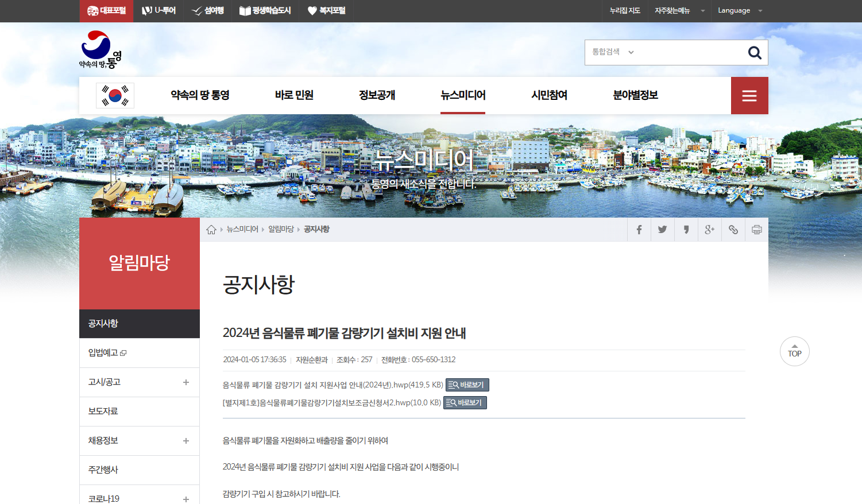This screenshot has height=504, width=862.
Task: Share page on Twitter
Action: point(663,230)
